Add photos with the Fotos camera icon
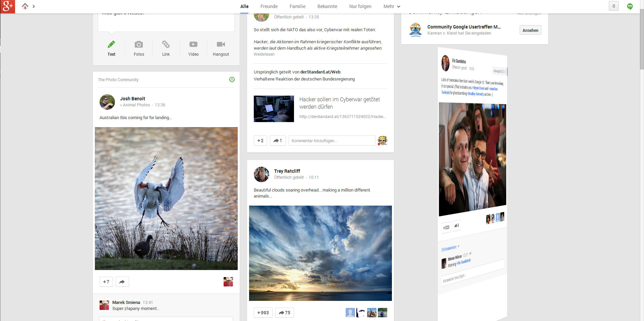Screen dimensions: 644x321 (139, 45)
